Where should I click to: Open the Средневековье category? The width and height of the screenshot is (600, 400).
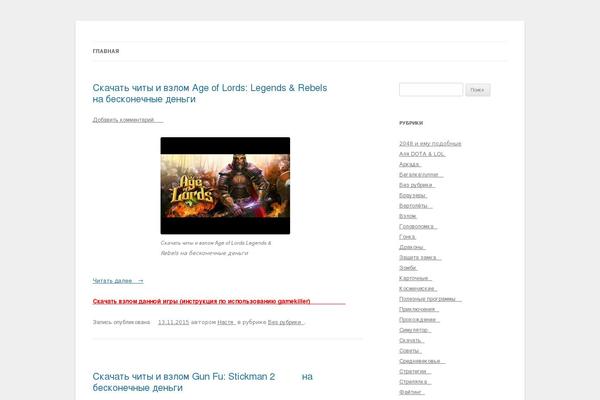pos(422,361)
